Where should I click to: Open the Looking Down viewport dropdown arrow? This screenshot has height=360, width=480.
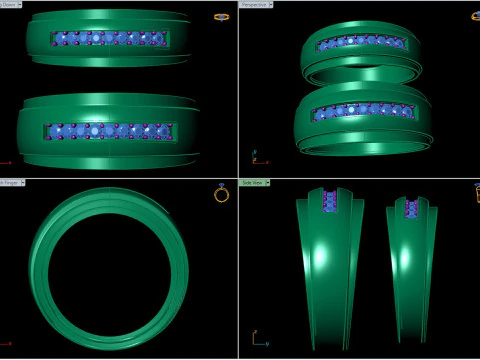click(x=20, y=5)
